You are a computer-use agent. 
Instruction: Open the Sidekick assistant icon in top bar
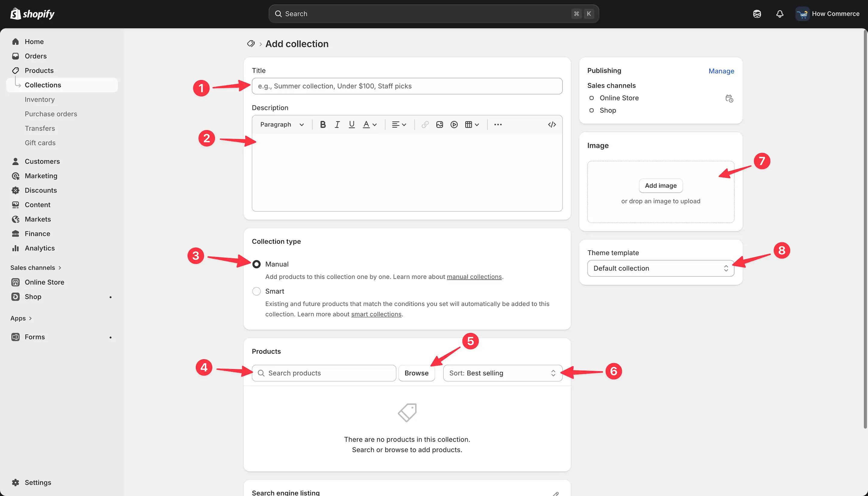point(757,14)
